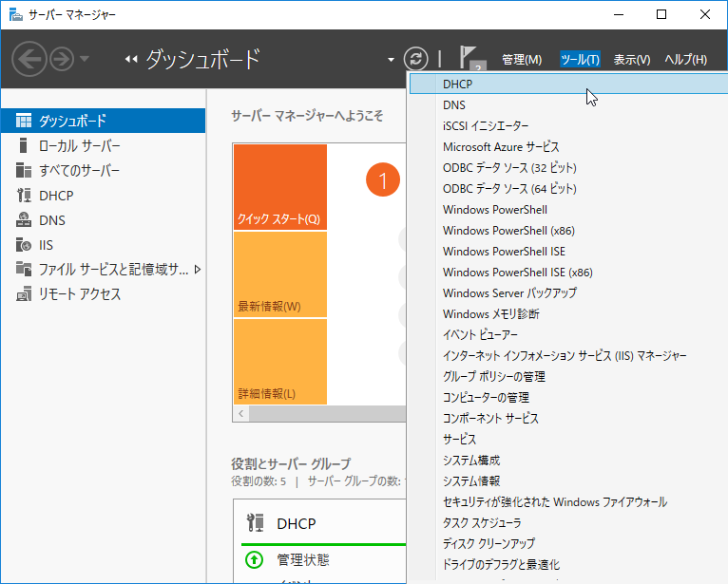
Task: Click the forward navigation arrow icon
Action: tap(62, 59)
